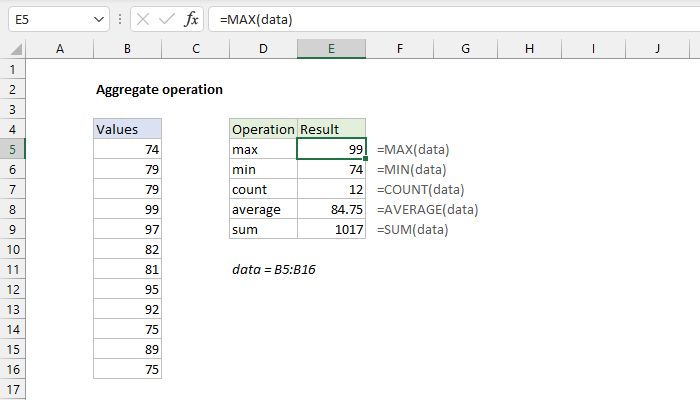Viewport: 700px width, 400px height.
Task: Click the 'min' operation cell
Action: (x=263, y=169)
